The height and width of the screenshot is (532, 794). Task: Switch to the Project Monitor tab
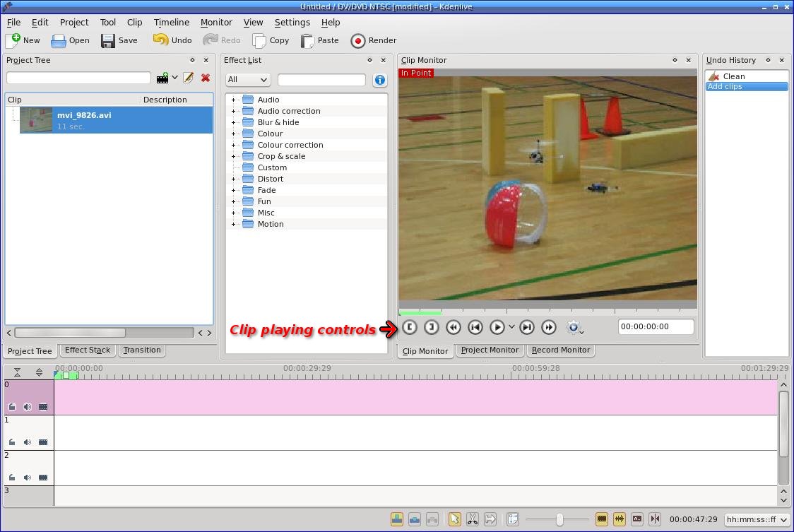point(490,350)
